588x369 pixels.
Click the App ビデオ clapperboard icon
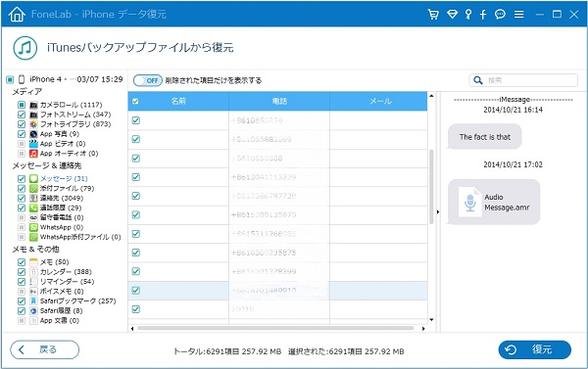(33, 144)
